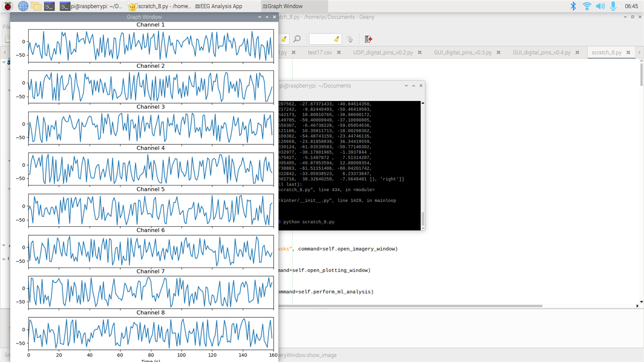Screen dimensions: 644x362
Task: Close the test17.csv tab
Action: (339, 52)
